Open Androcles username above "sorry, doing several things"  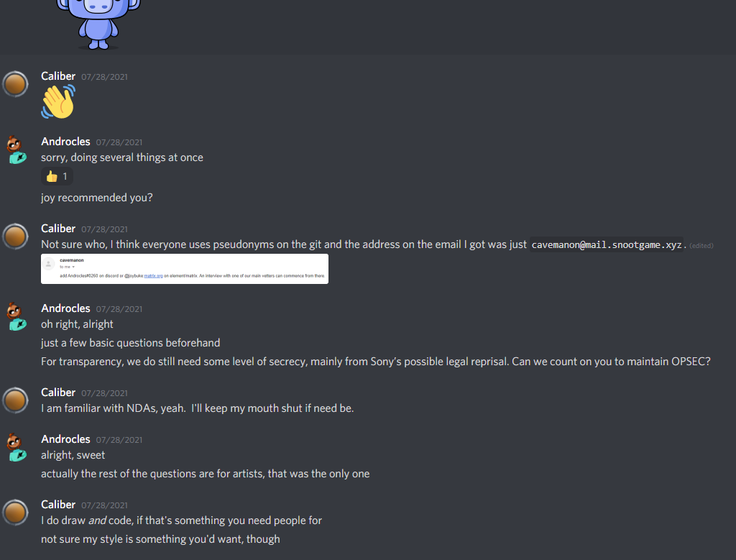tap(65, 142)
